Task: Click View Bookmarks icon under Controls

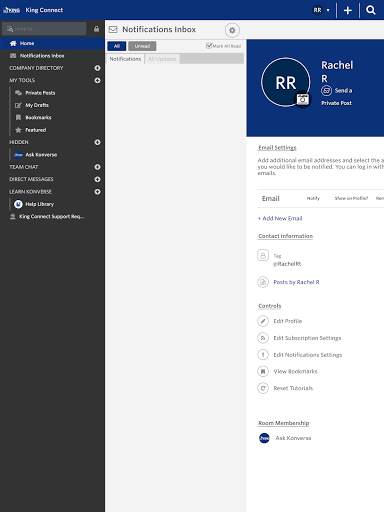Action: (x=263, y=371)
